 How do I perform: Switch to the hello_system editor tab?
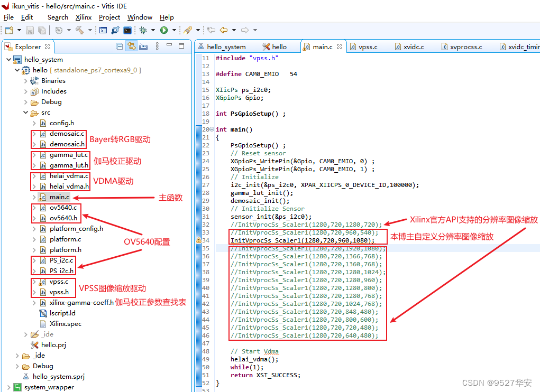click(222, 47)
